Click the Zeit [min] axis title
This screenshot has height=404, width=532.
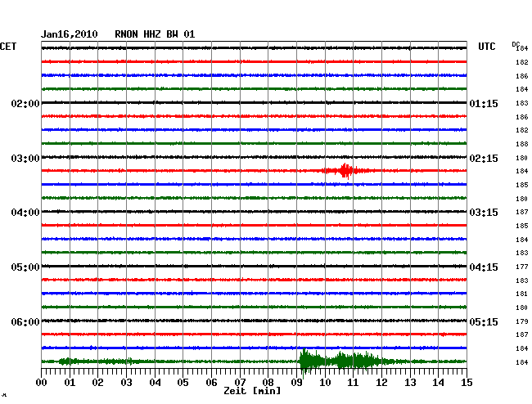[x=252, y=391]
